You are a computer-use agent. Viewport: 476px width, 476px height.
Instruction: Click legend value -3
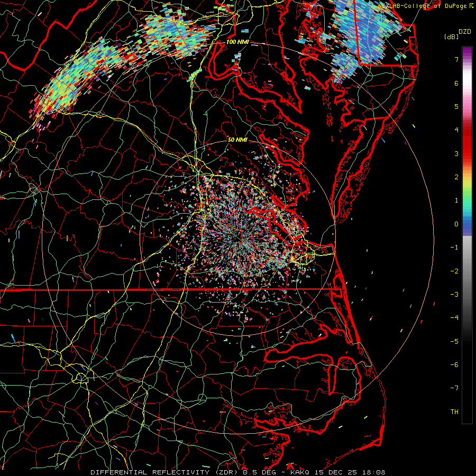pyautogui.click(x=454, y=295)
